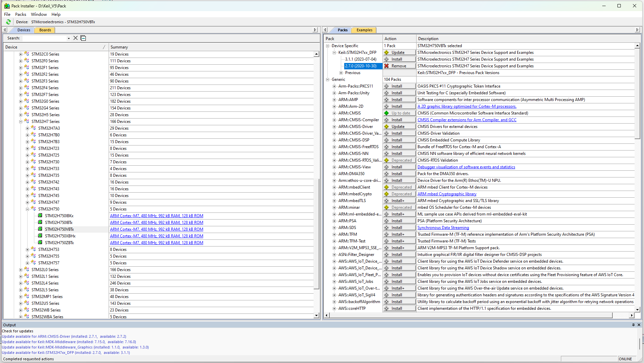Select the Devices tab
Screen dimensions: 644x363
click(24, 30)
